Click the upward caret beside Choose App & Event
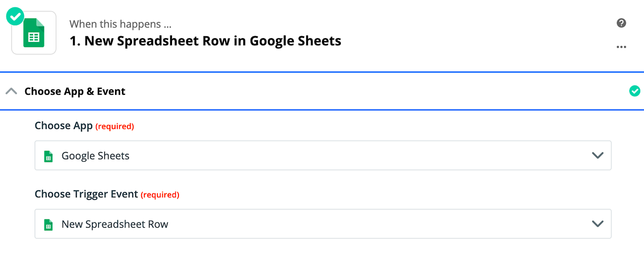Viewport: 644px width, 270px height. click(x=11, y=91)
